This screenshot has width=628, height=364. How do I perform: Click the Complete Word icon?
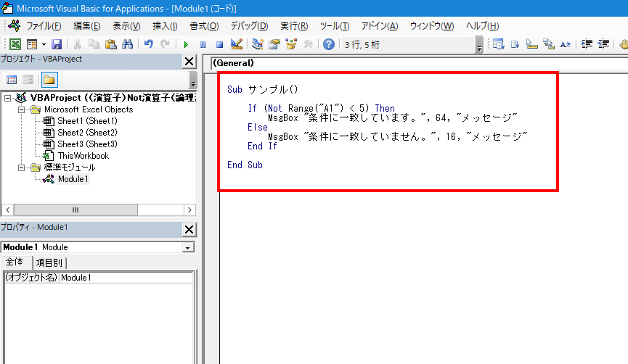point(566,44)
